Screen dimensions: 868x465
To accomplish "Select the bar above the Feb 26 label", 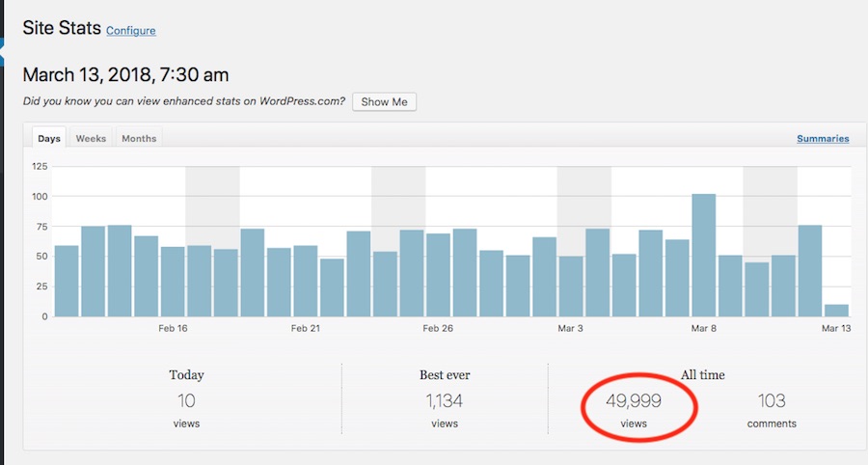I will 439,275.
